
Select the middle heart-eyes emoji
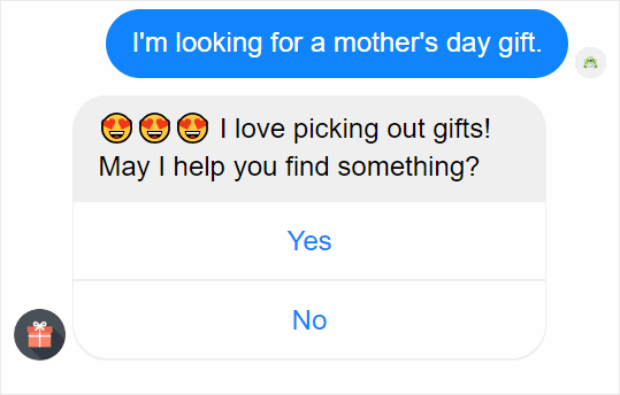point(155,128)
